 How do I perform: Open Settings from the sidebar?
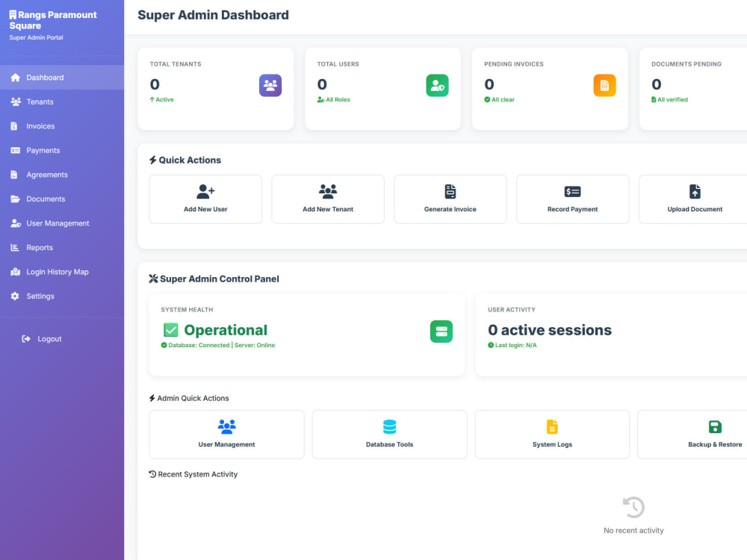point(62,296)
